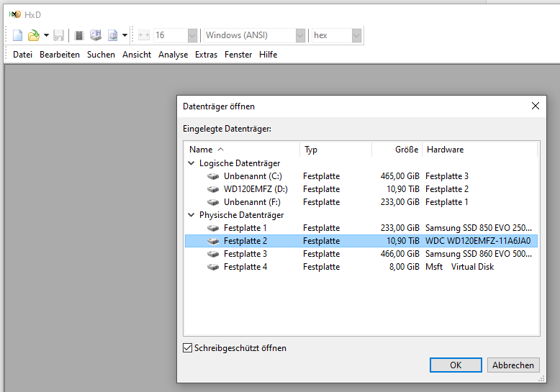The image size is (560, 392).
Task: Select the Physische Datenträger group label
Action: click(x=241, y=215)
